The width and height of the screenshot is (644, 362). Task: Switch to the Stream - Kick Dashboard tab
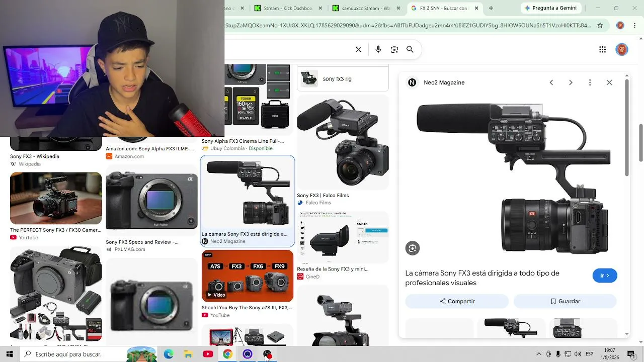tap(288, 8)
